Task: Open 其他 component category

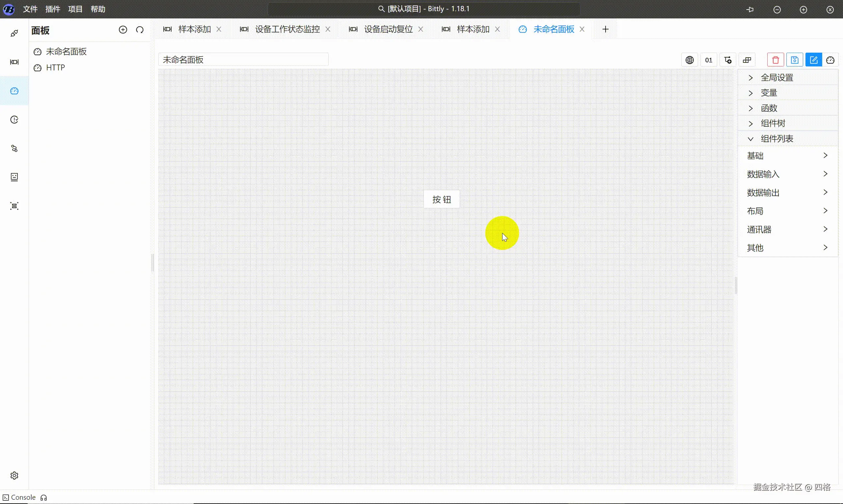Action: pyautogui.click(x=788, y=248)
